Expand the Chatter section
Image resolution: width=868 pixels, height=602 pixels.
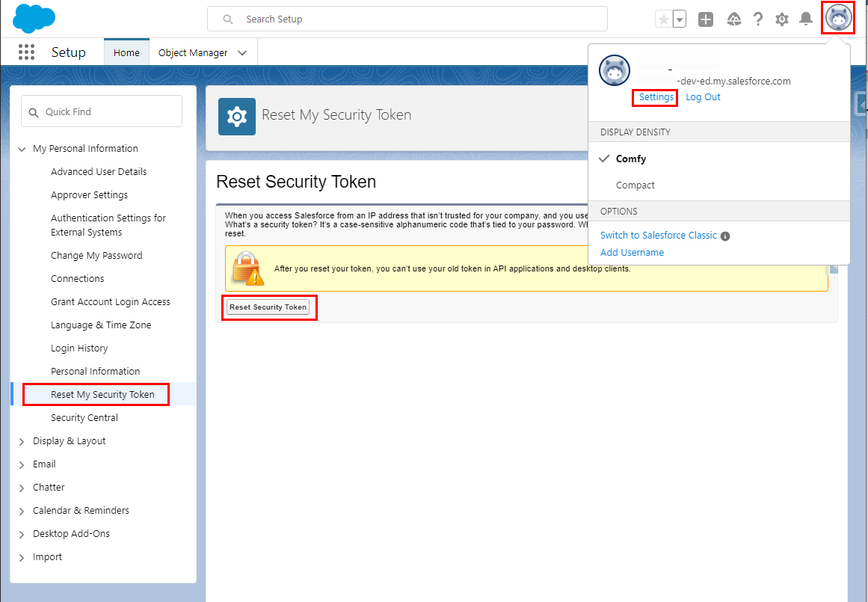point(22,488)
